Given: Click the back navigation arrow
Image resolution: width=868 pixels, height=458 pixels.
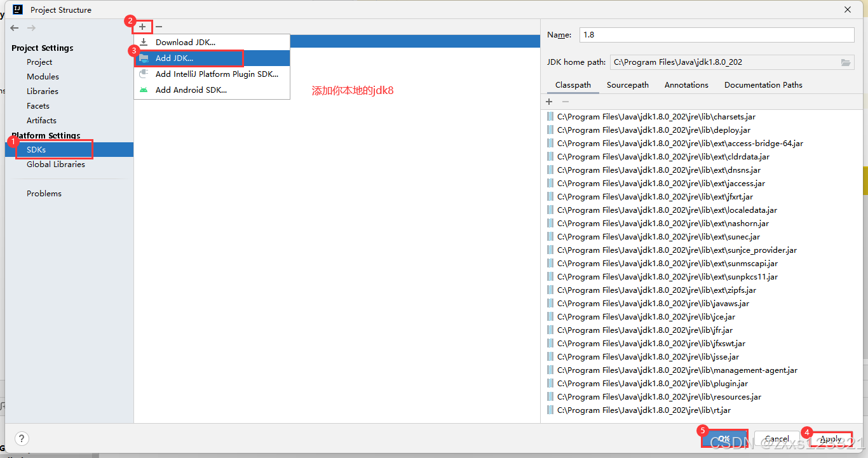Looking at the screenshot, I should pos(13,27).
